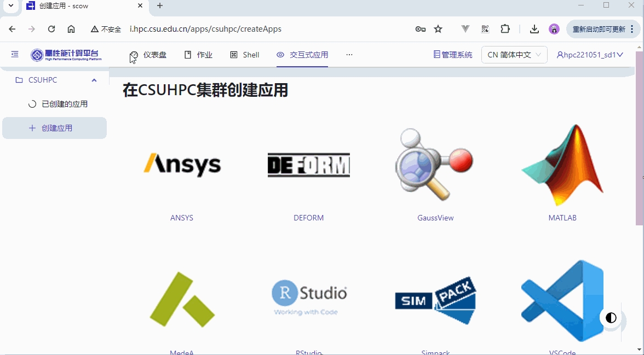Open the QR code extension icon
The image size is (644, 355).
tap(485, 29)
